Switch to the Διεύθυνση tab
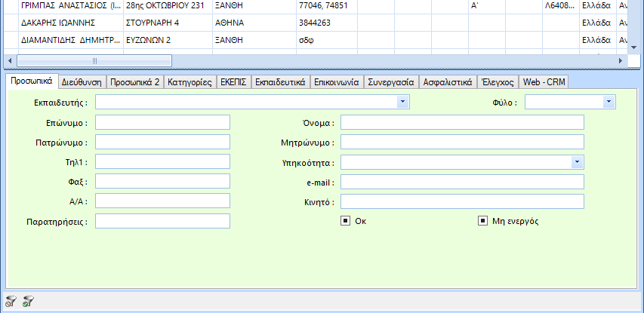This screenshot has height=313, width=644. coord(82,81)
